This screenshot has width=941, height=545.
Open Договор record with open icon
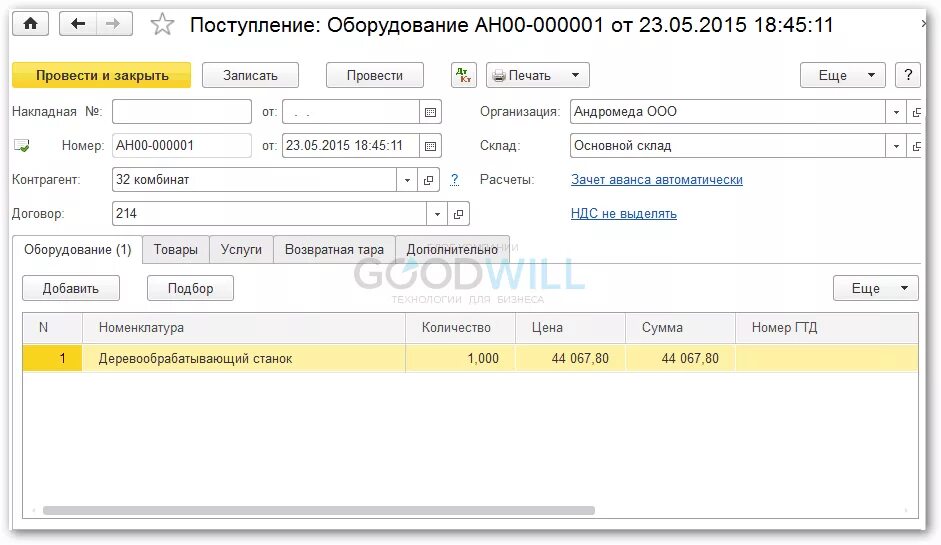[458, 214]
